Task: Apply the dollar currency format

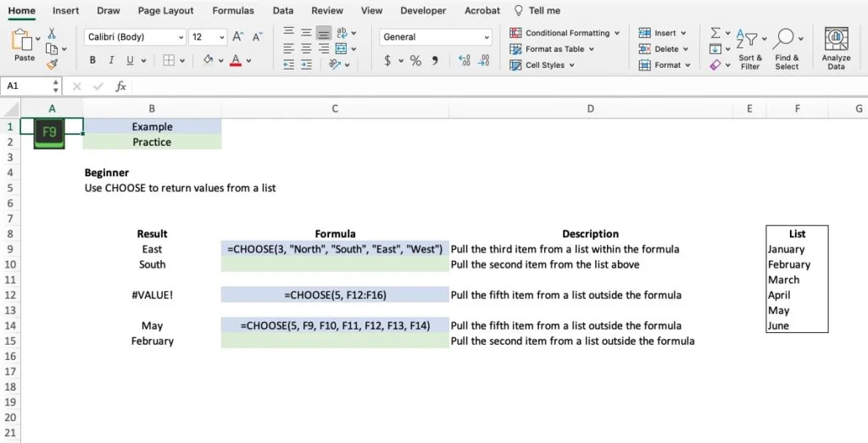Action: (x=387, y=60)
